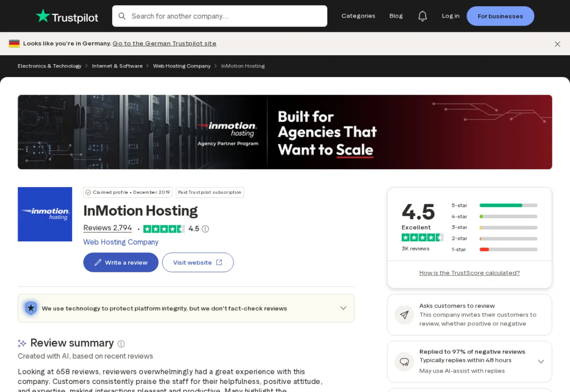Screen dimensions: 570x392
Task: Expand the platform integrity notice
Action: pyautogui.click(x=343, y=308)
